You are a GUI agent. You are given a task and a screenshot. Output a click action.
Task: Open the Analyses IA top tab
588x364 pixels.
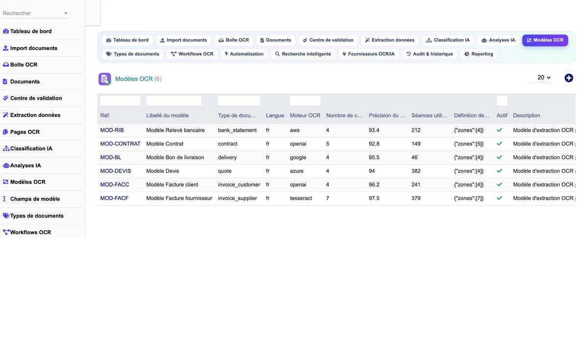[x=498, y=40]
